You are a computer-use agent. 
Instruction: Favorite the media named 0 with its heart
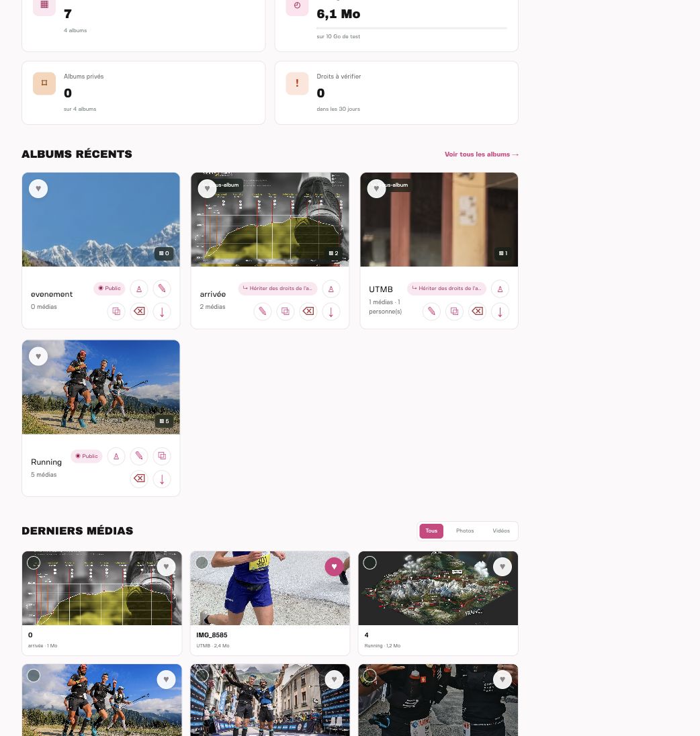166,567
